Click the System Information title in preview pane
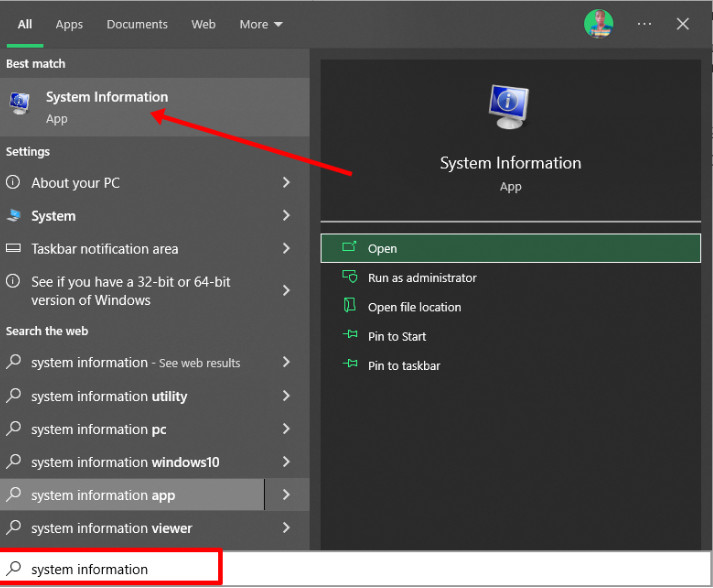 coord(510,163)
